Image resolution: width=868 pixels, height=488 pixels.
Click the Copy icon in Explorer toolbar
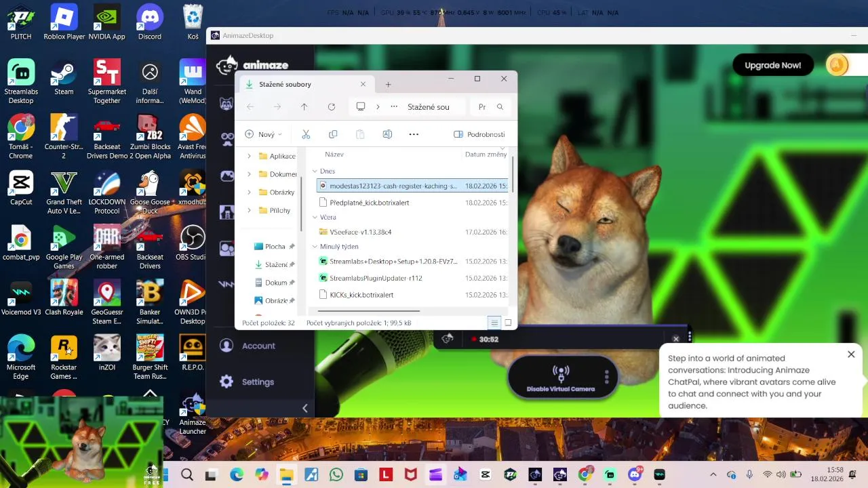(x=333, y=134)
